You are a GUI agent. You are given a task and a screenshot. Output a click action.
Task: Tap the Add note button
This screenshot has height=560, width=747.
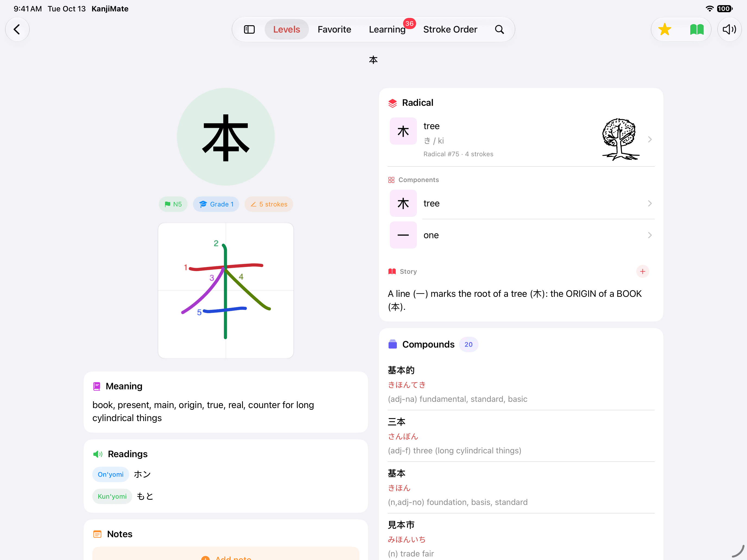pyautogui.click(x=226, y=553)
